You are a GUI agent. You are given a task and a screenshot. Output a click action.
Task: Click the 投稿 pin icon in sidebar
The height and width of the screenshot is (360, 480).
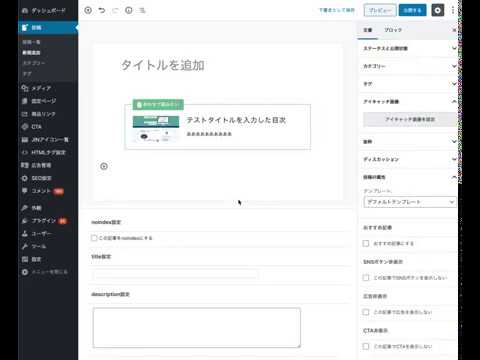click(x=25, y=28)
